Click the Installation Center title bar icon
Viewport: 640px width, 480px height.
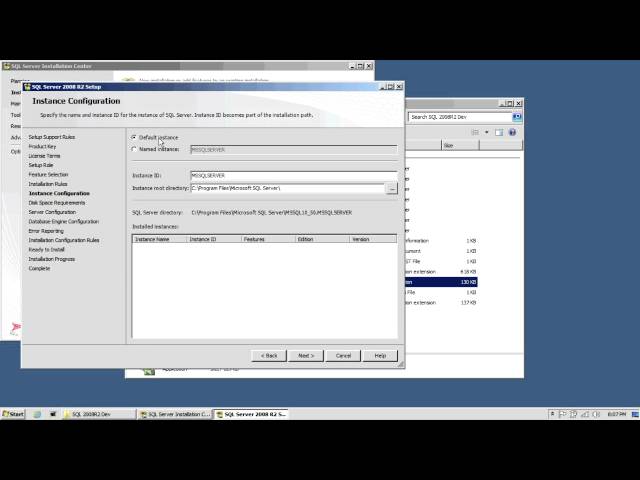pos(6,66)
